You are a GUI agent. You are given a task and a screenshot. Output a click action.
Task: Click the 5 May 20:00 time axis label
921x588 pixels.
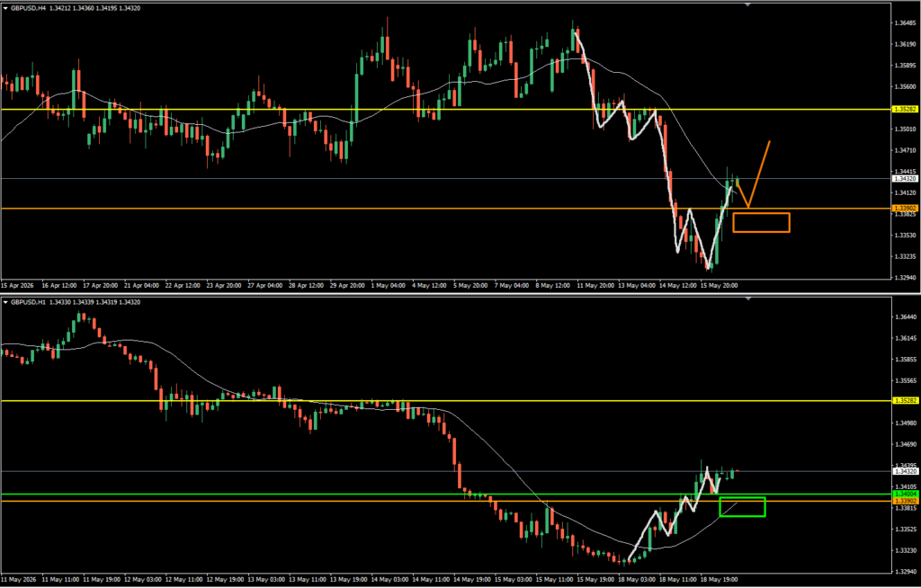470,286
